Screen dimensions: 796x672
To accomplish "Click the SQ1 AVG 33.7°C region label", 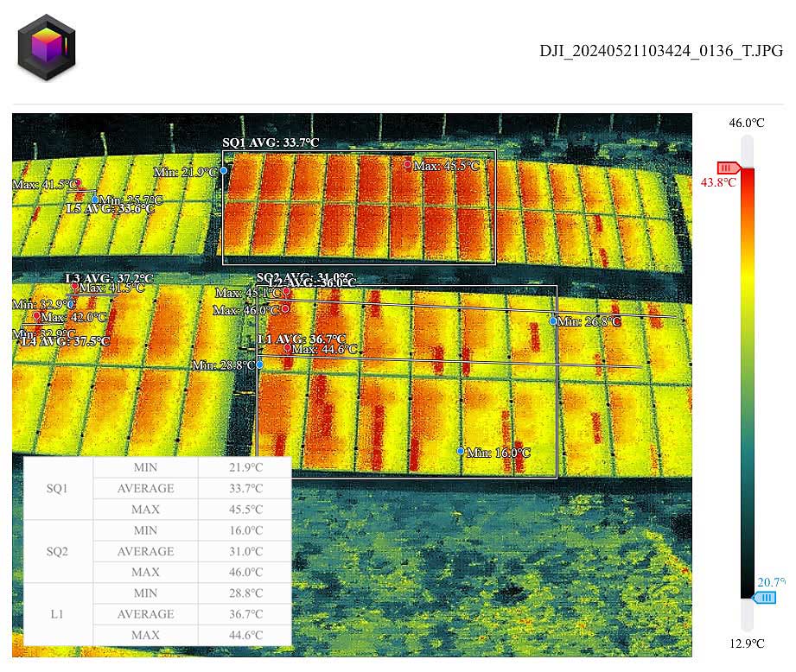I will point(271,143).
